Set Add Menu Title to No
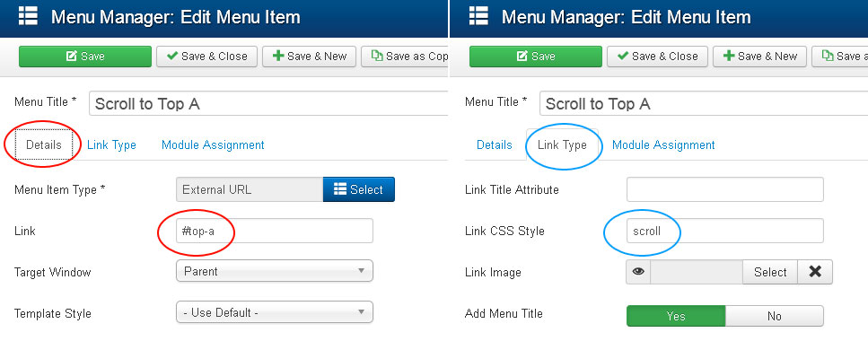868x341 pixels. coord(775,316)
